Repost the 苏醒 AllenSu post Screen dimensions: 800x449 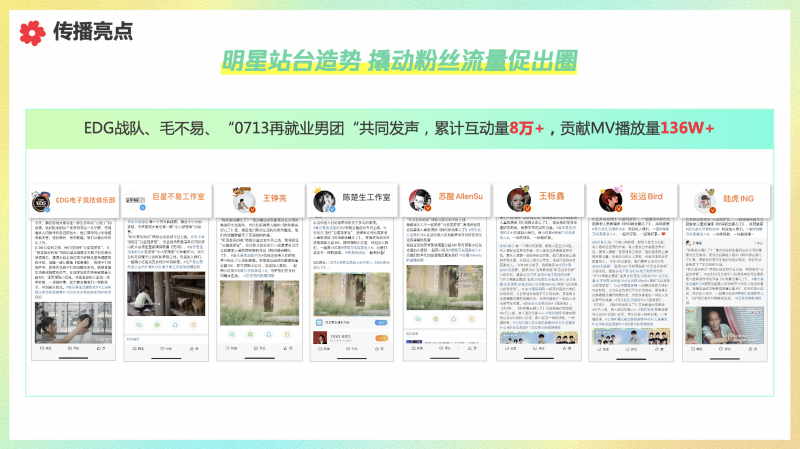[417, 348]
